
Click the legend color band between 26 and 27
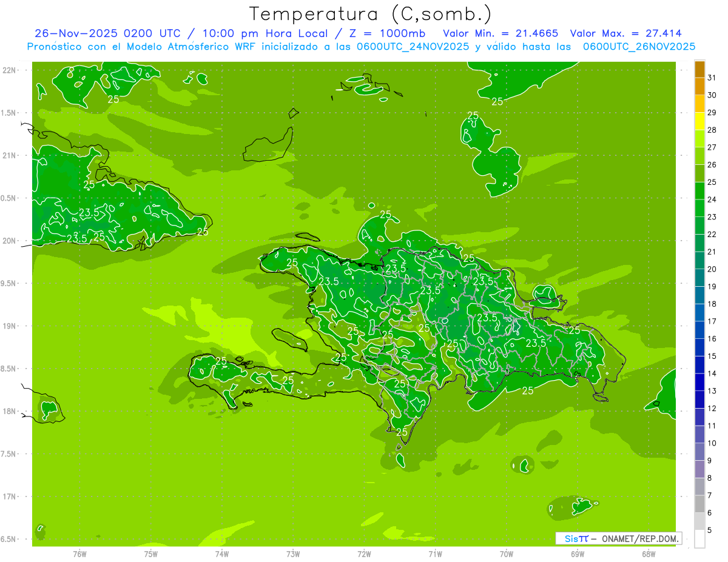click(x=699, y=156)
